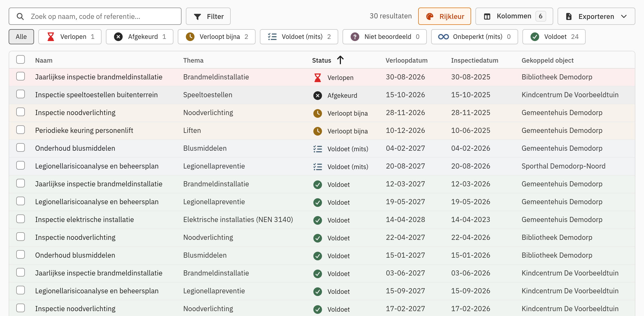644x316 pixels.
Task: Click the Verlopen hourglass icon in first row
Action: click(318, 78)
